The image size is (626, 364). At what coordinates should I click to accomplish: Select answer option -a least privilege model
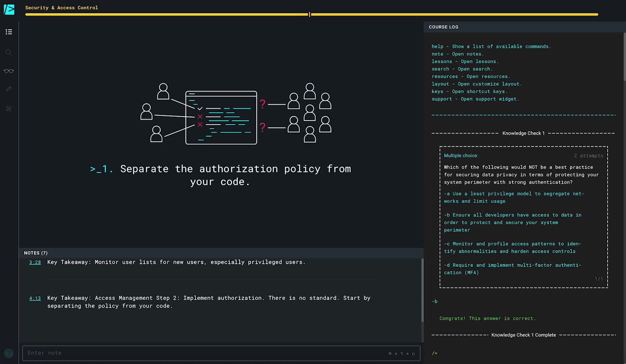click(514, 197)
